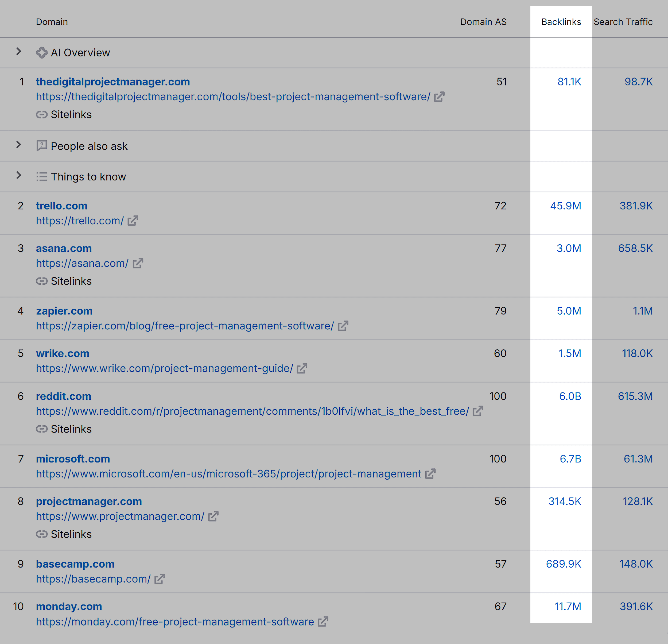The height and width of the screenshot is (644, 668).
Task: Click the People also ask question icon
Action: pos(42,146)
